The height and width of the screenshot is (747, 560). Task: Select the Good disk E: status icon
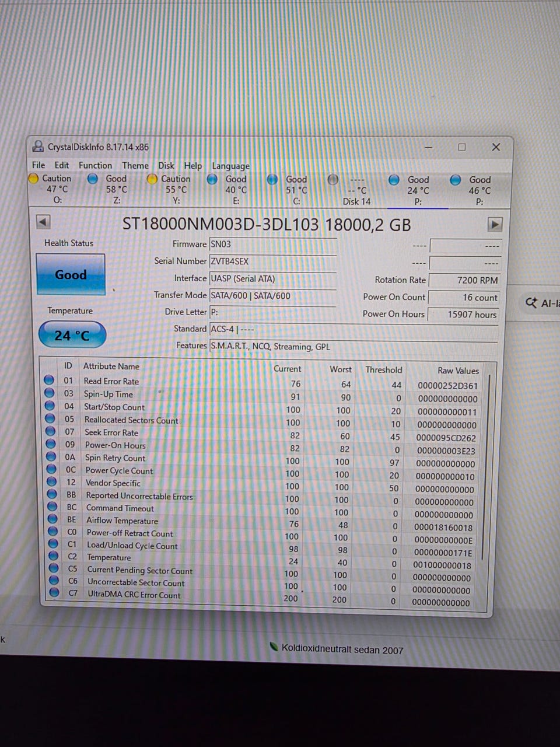click(212, 179)
